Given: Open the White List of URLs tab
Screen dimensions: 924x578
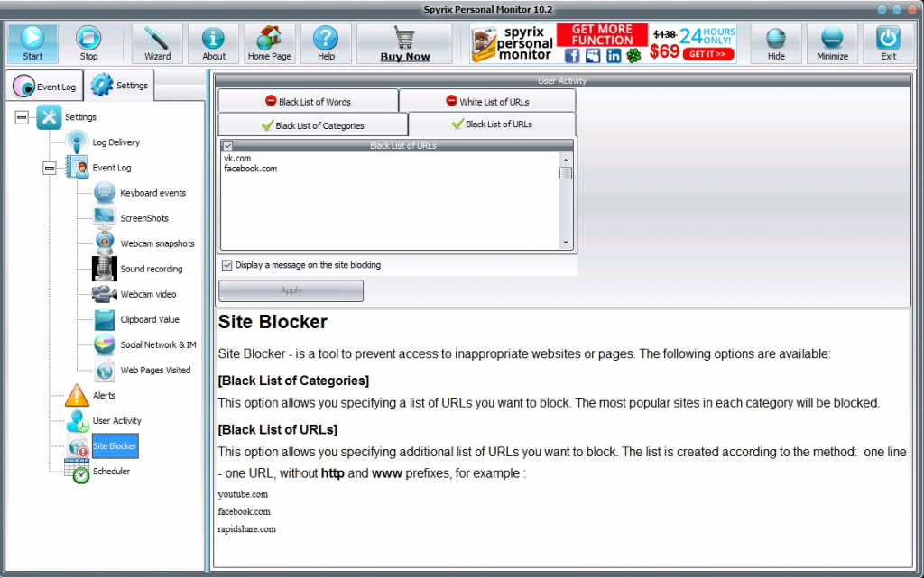Looking at the screenshot, I should [x=487, y=102].
